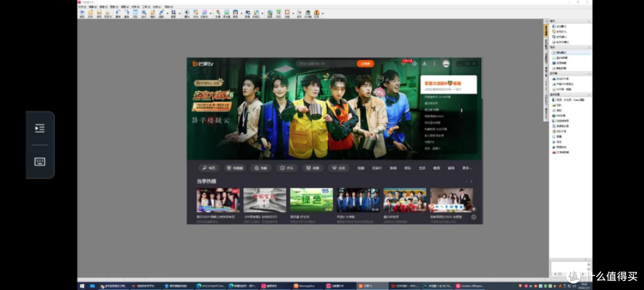Select the crop (裁剪) tool icon
The width and height of the screenshot is (644, 290).
(174, 14)
